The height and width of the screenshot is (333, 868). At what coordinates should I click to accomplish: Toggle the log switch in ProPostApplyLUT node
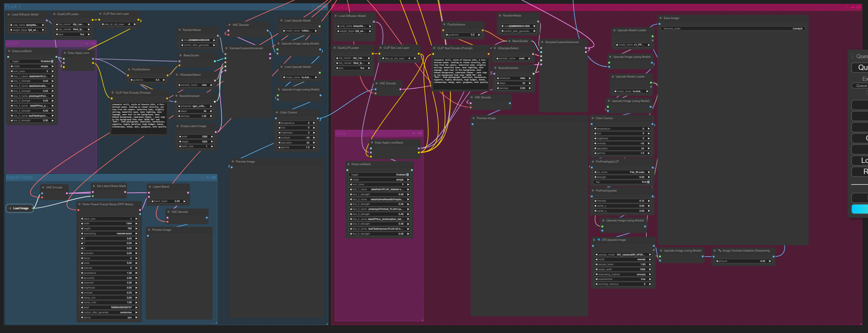tap(648, 182)
